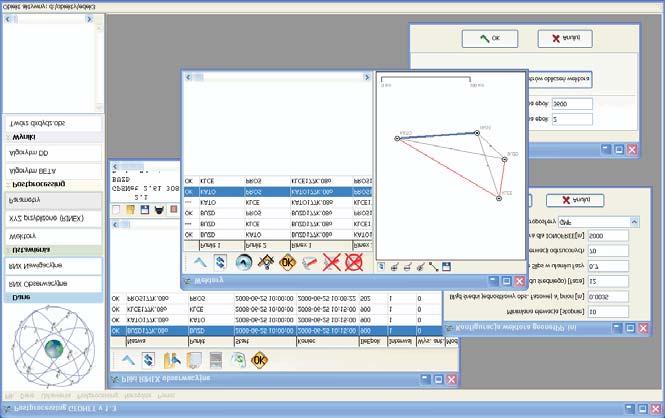
Task: Collapse the Dane section in the sidebar
Action: [53, 298]
